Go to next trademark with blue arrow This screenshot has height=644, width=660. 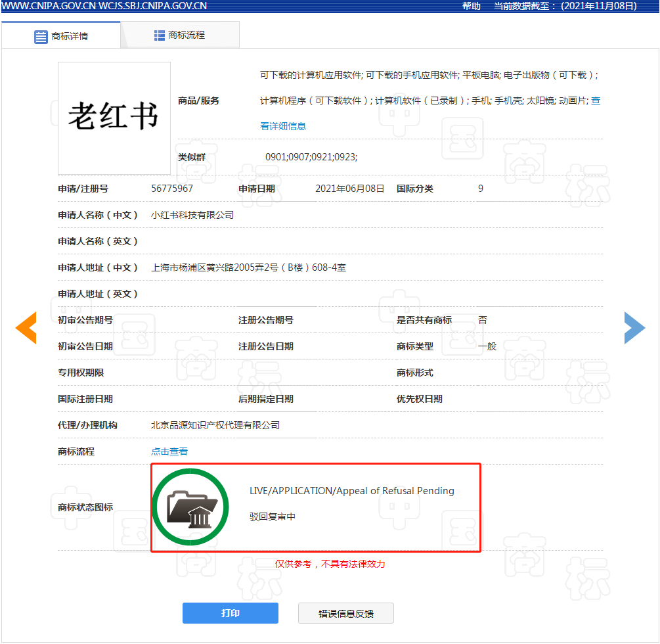pyautogui.click(x=634, y=328)
